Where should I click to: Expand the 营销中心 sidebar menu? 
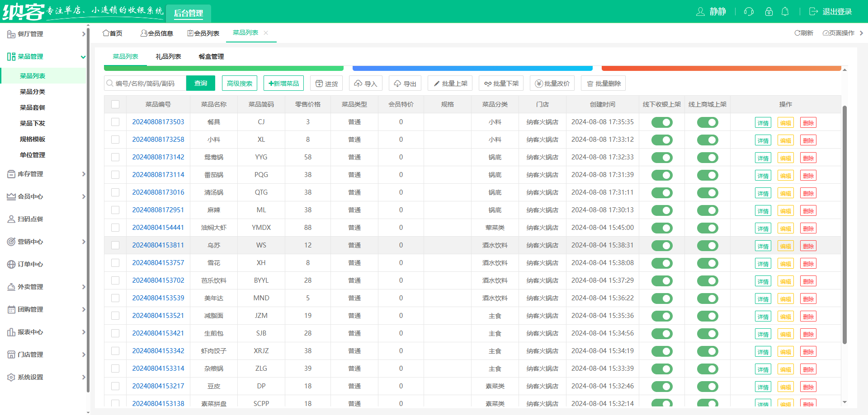click(x=45, y=242)
